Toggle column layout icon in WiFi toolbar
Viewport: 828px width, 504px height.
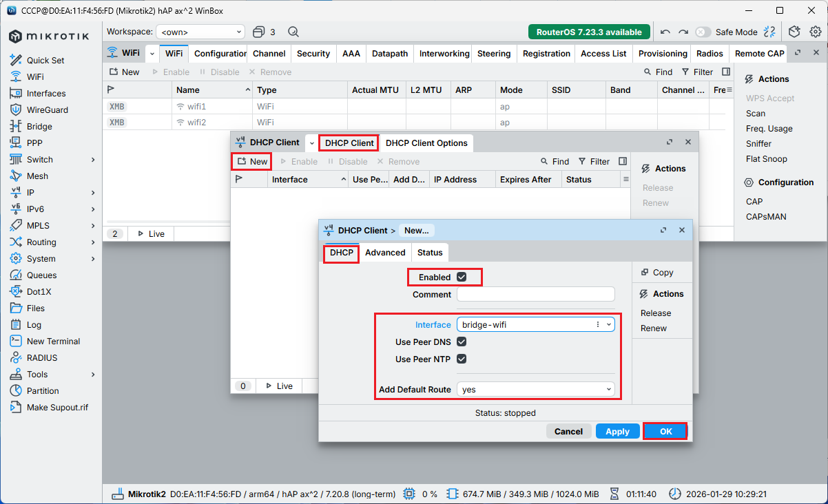coord(726,72)
